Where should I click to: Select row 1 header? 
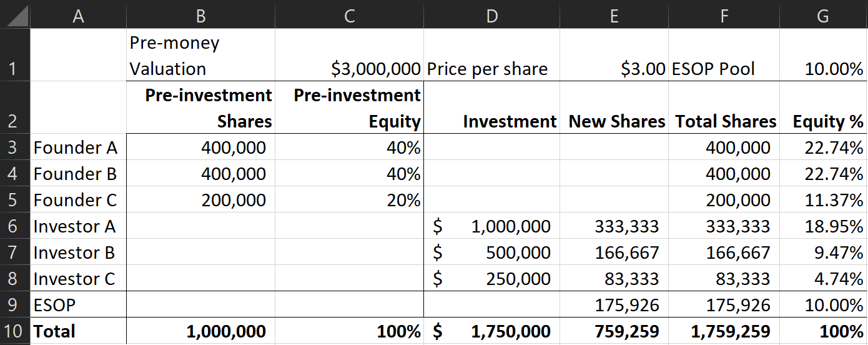[x=15, y=55]
